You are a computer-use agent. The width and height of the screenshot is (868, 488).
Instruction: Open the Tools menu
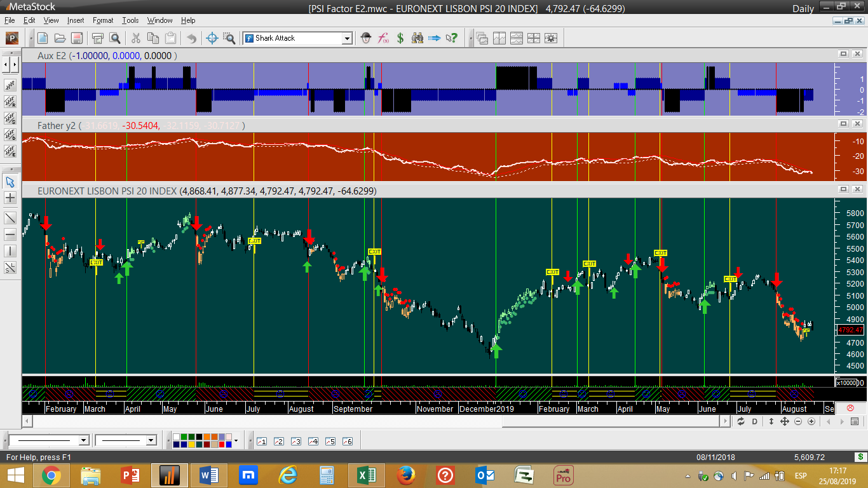[130, 20]
